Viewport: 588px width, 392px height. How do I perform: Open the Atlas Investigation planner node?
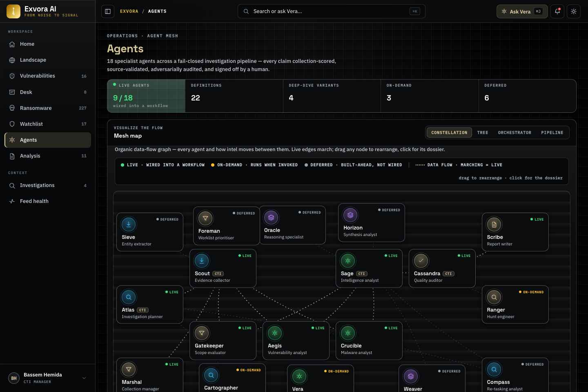(x=150, y=305)
